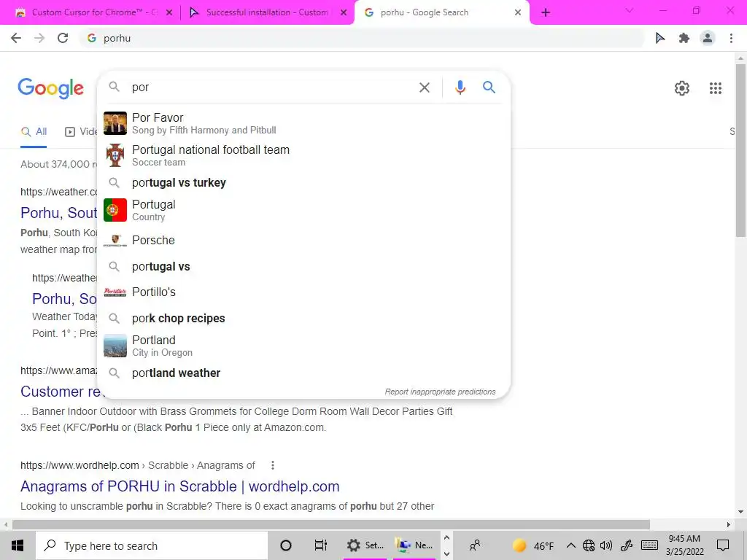Open the Custom Cursor extension icon
The width and height of the screenshot is (747, 560).
[659, 38]
